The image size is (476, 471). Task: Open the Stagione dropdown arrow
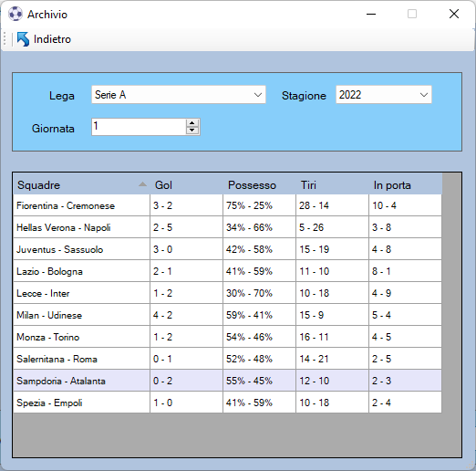click(424, 95)
